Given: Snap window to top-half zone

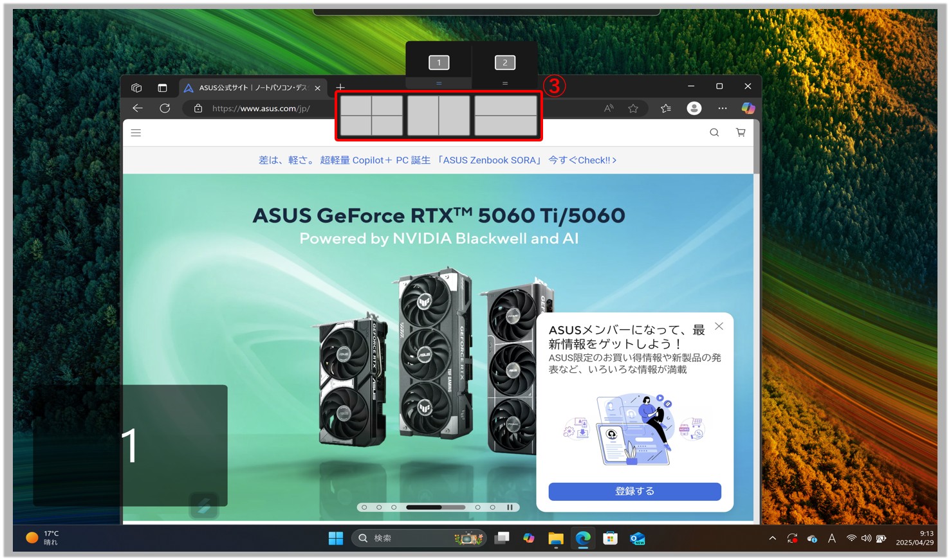Looking at the screenshot, I should (506, 105).
